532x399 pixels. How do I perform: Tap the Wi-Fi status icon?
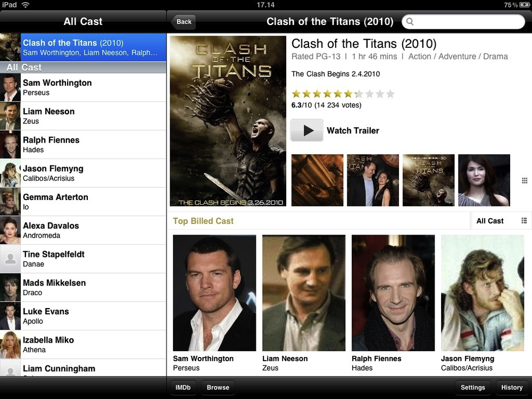[25, 5]
